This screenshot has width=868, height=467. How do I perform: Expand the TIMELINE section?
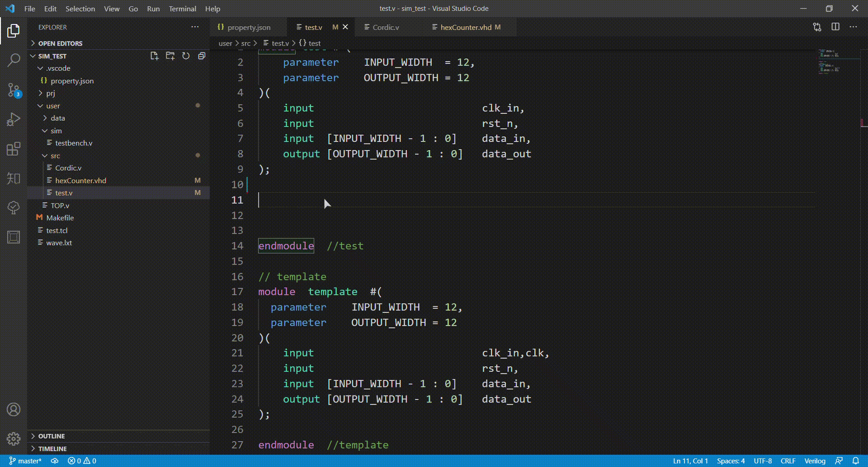118,449
